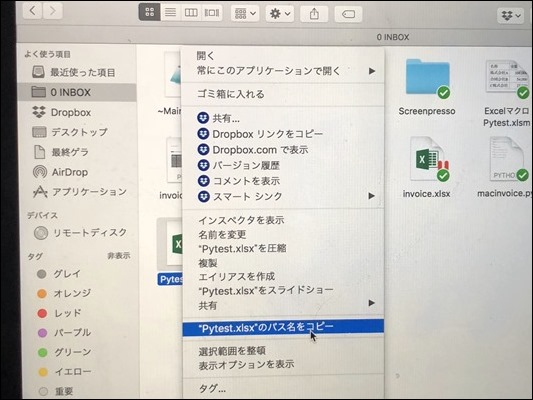Choose バージョン履歴 menu item
The height and width of the screenshot is (400, 533).
(283, 165)
